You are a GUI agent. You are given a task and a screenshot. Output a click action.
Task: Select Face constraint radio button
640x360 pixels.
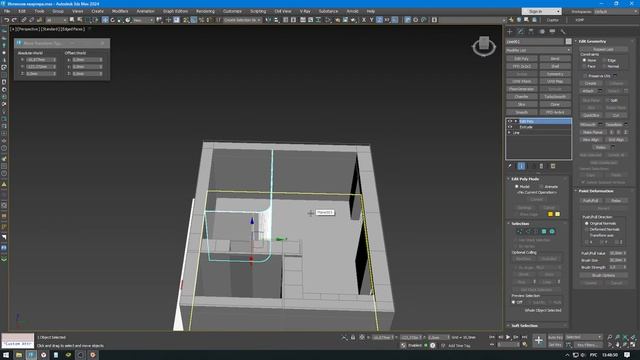584,66
